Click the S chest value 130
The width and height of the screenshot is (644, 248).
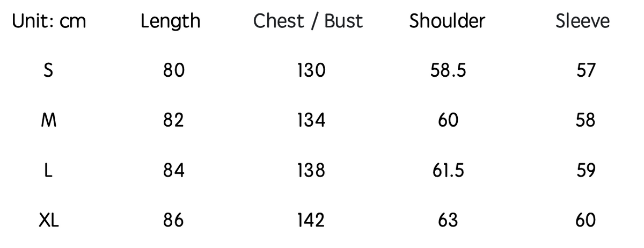click(311, 70)
